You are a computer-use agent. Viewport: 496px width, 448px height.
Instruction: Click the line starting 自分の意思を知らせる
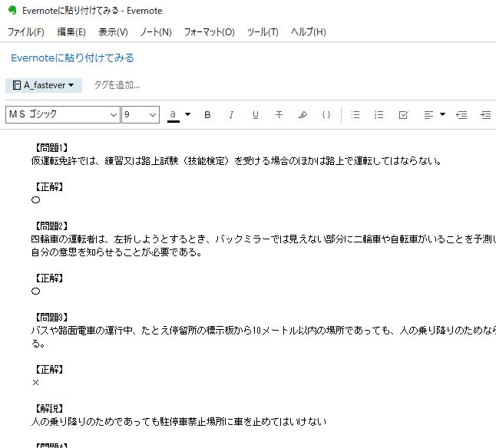pyautogui.click(x=117, y=252)
